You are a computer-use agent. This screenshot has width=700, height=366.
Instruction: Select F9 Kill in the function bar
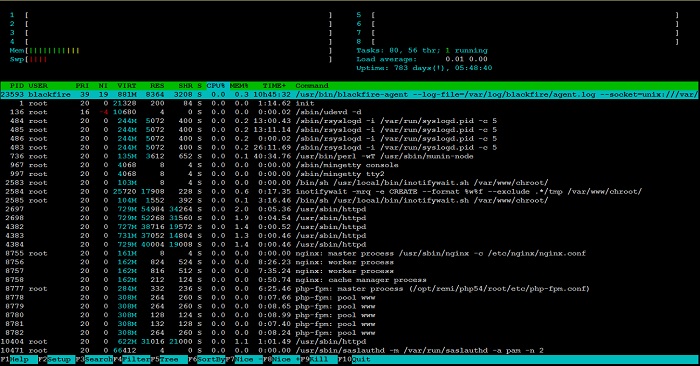[x=319, y=359]
